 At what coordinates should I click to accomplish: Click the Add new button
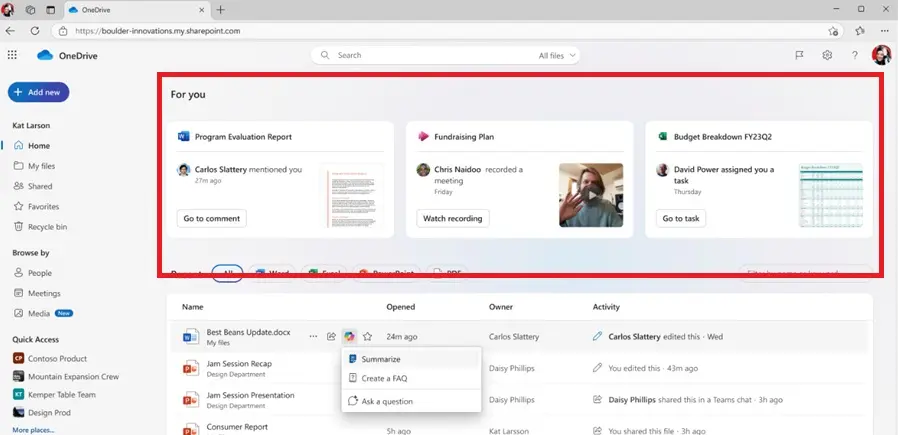[38, 92]
